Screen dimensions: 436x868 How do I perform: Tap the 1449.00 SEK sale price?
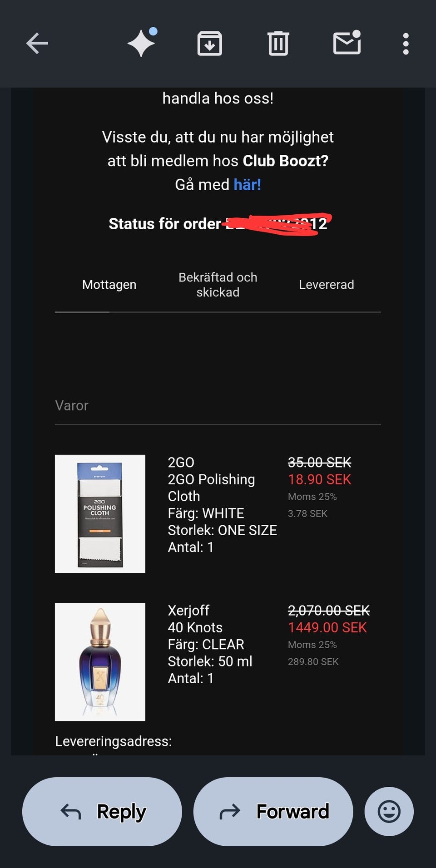pos(327,627)
